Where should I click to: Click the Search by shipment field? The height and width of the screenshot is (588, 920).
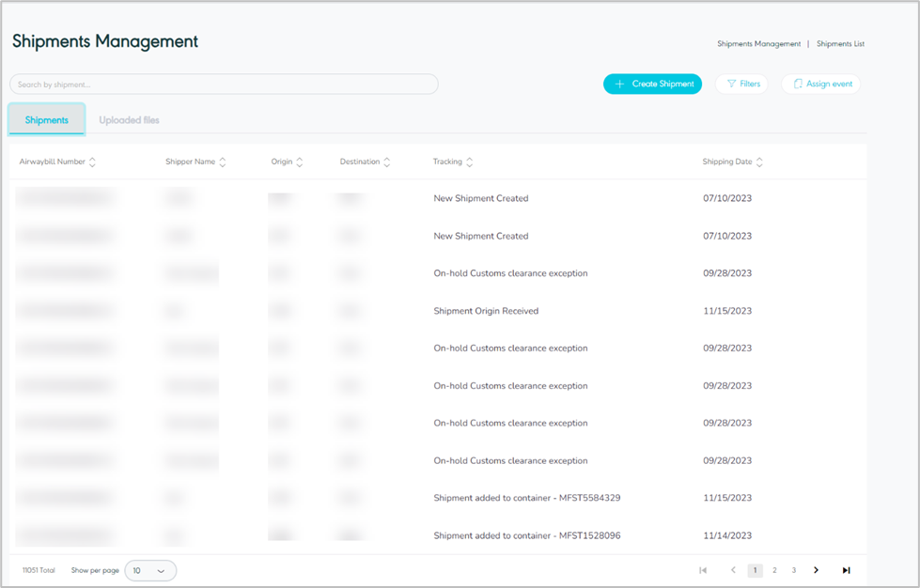(224, 85)
